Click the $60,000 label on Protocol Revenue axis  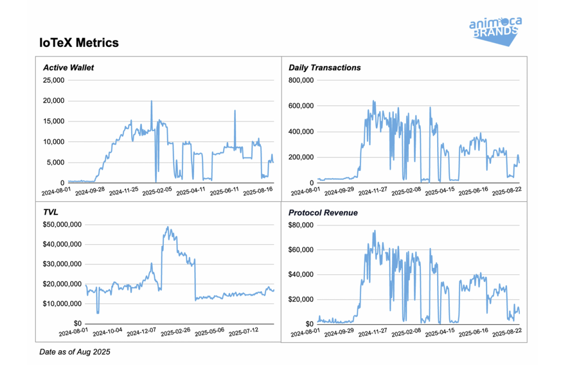click(300, 250)
